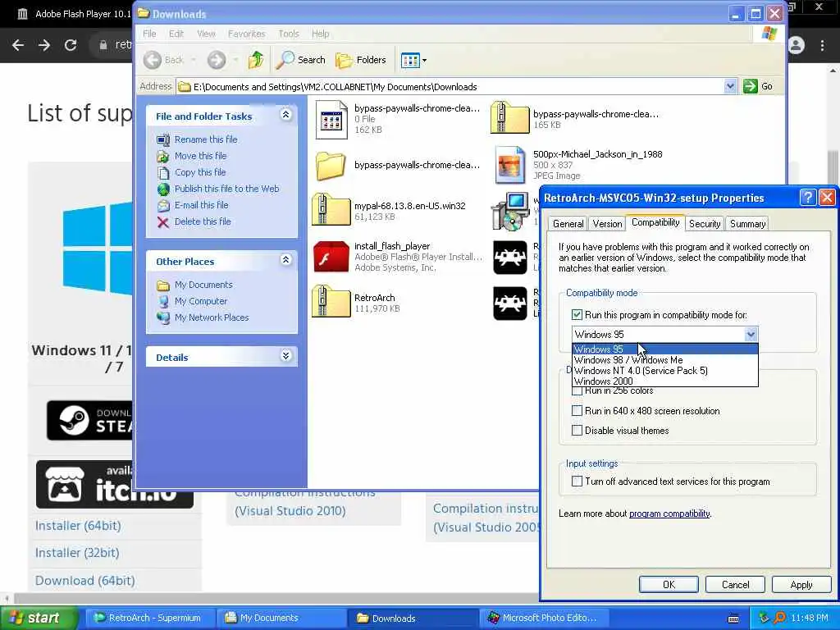Image resolution: width=840 pixels, height=630 pixels.
Task: Open the Favorites menu
Action: click(x=246, y=34)
